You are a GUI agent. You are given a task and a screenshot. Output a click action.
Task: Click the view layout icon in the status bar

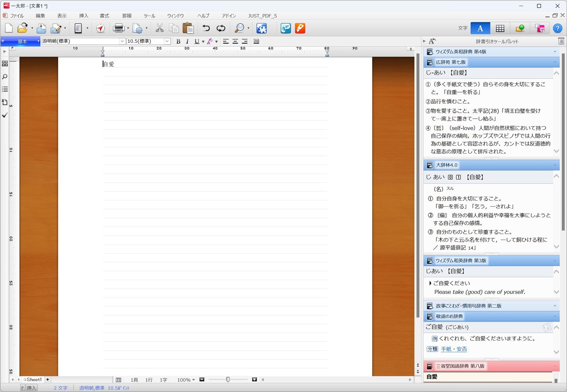[118, 380]
